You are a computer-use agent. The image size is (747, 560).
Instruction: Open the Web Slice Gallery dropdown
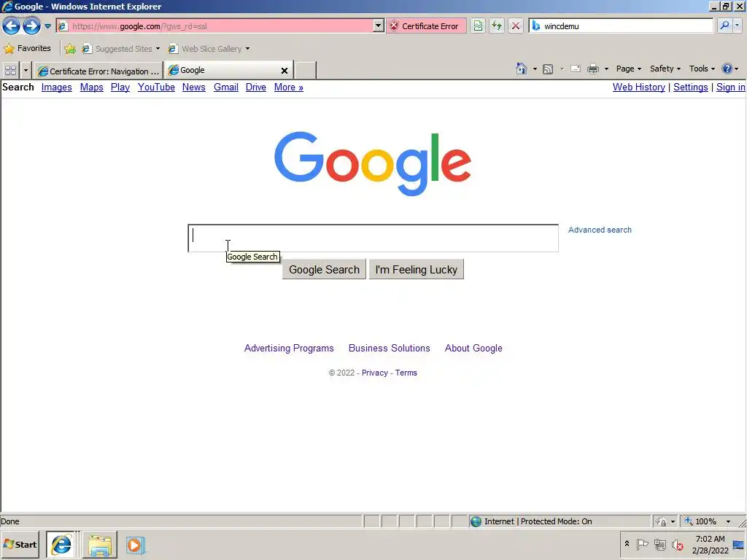(209, 49)
